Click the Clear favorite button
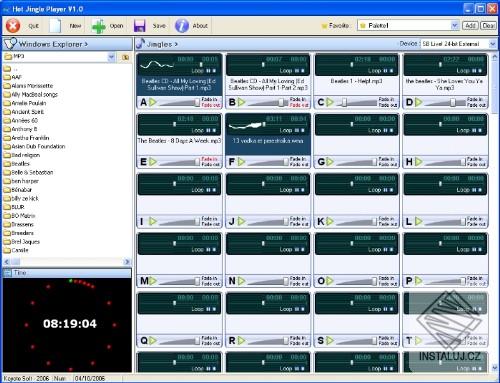The image size is (500, 383). click(x=488, y=26)
